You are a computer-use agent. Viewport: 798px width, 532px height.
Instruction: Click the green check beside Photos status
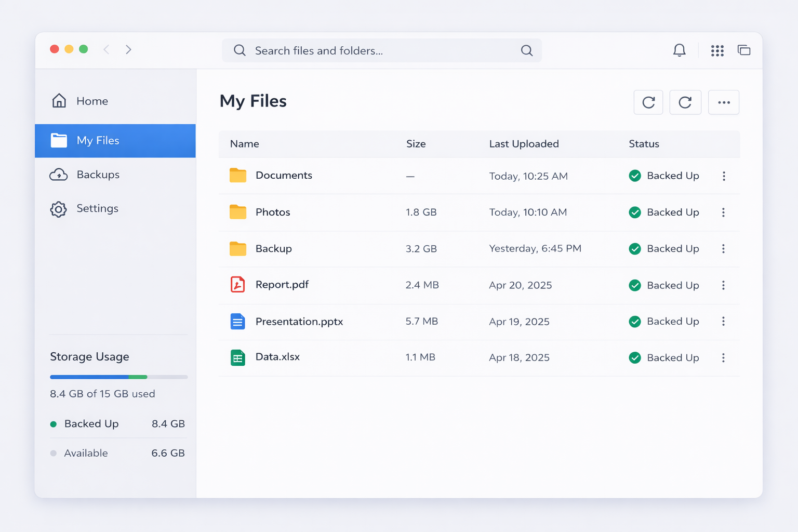click(634, 212)
